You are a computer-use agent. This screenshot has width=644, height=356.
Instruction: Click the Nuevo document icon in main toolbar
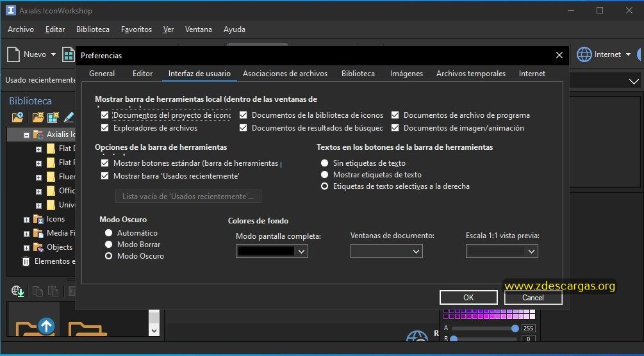click(x=13, y=54)
